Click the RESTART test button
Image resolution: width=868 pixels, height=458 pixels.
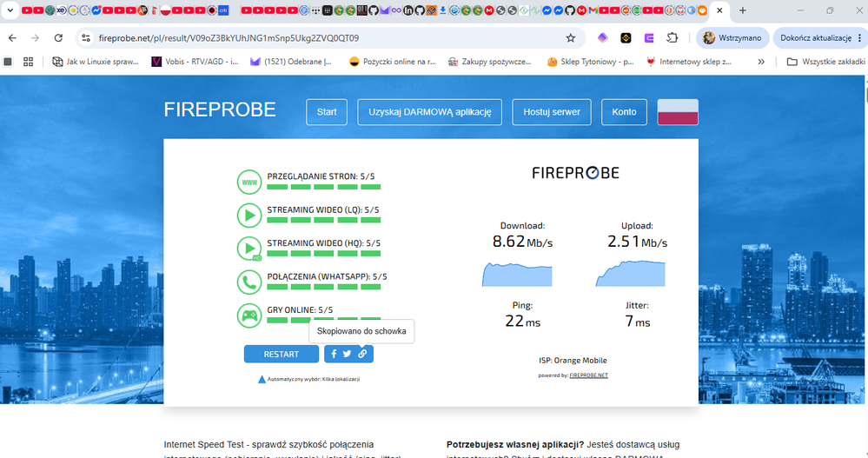click(x=282, y=354)
